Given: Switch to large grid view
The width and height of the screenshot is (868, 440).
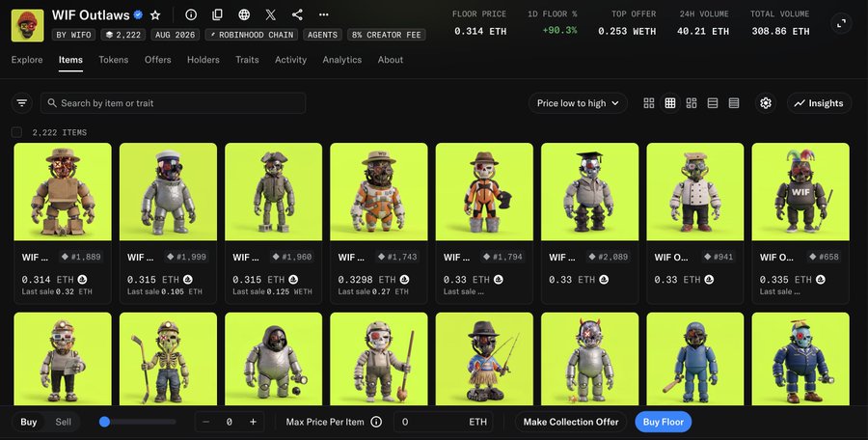Looking at the screenshot, I should (x=649, y=103).
